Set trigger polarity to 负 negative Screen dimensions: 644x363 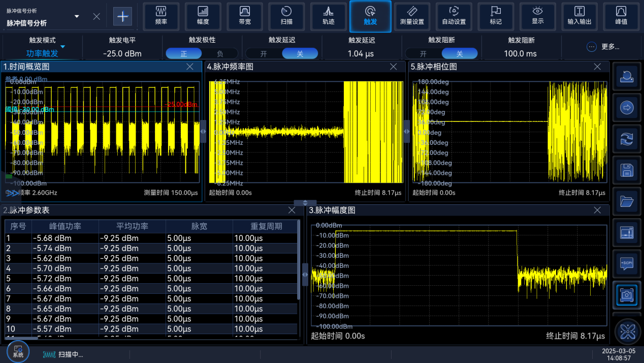coord(220,53)
